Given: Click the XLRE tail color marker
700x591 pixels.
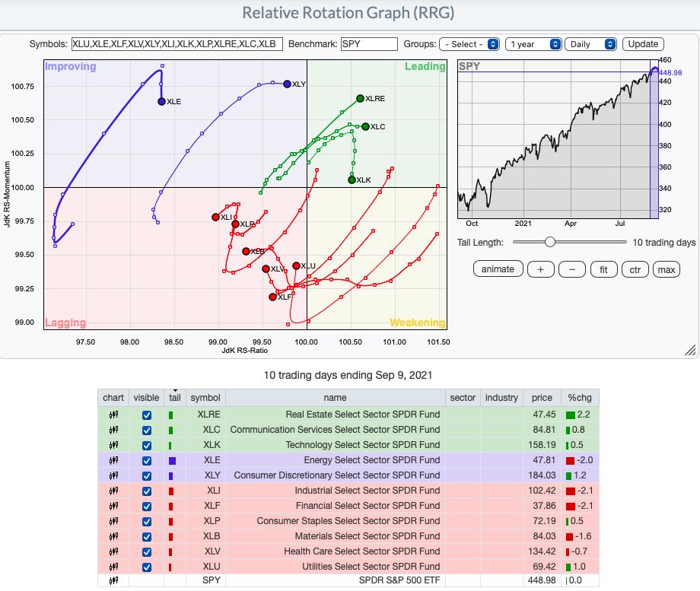Looking at the screenshot, I should [170, 415].
